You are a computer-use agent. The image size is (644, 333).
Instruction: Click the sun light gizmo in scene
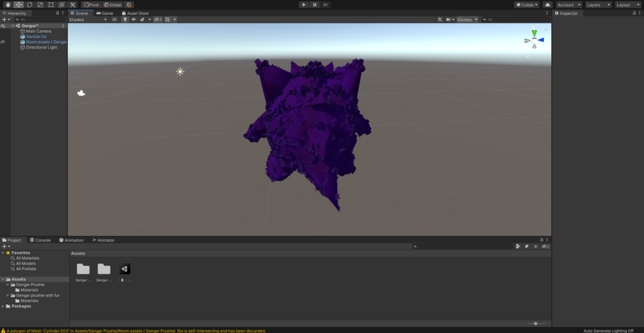[x=180, y=72]
